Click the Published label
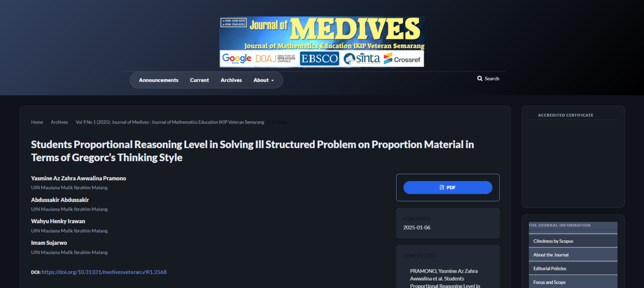This screenshot has height=288, width=644. coord(416,219)
